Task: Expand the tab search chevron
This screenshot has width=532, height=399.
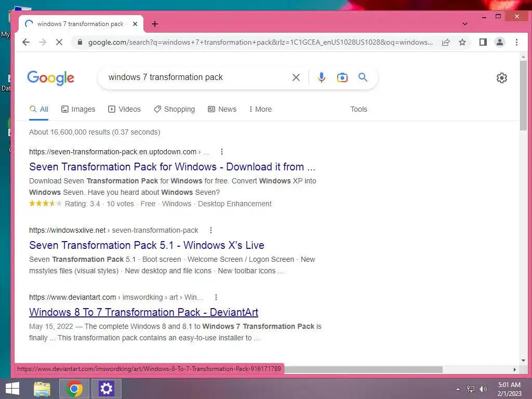Action: tap(465, 24)
